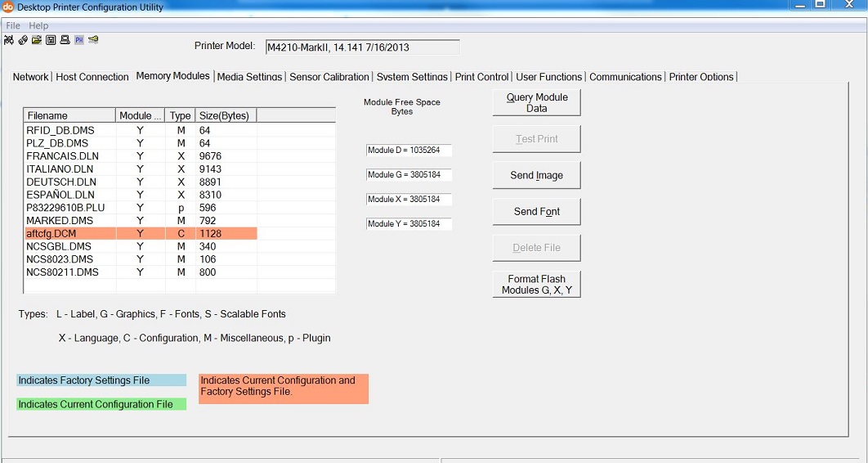Open the Printer Options tab
The width and height of the screenshot is (868, 463).
[x=701, y=77]
